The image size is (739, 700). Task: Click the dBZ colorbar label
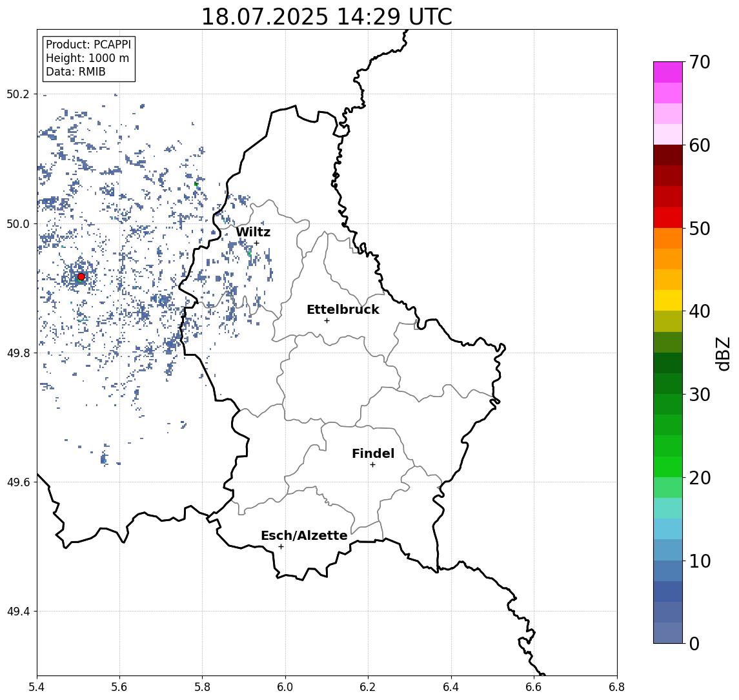coord(722,353)
